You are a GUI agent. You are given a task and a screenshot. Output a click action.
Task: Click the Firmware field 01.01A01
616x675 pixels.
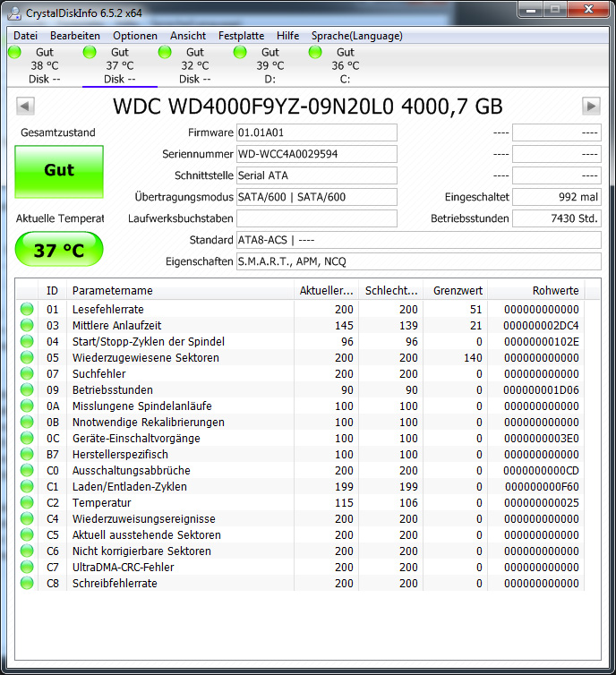tap(316, 132)
